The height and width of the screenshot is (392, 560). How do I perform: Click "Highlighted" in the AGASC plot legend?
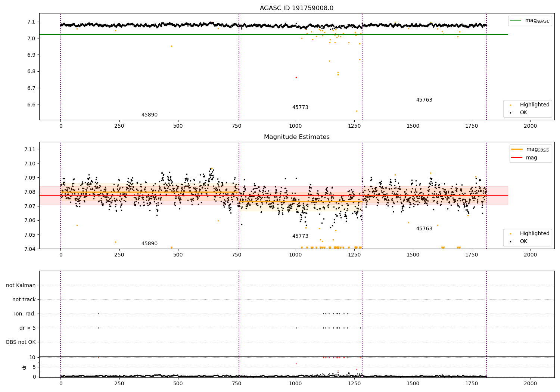pos(535,105)
